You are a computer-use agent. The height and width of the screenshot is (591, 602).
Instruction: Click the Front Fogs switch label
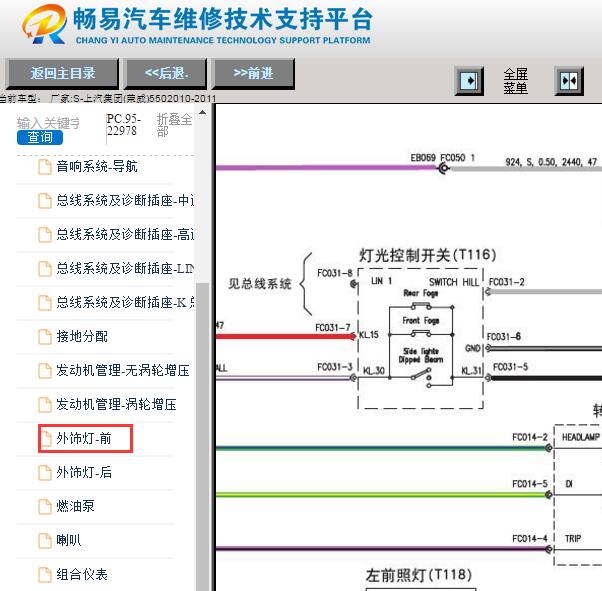[x=421, y=320]
